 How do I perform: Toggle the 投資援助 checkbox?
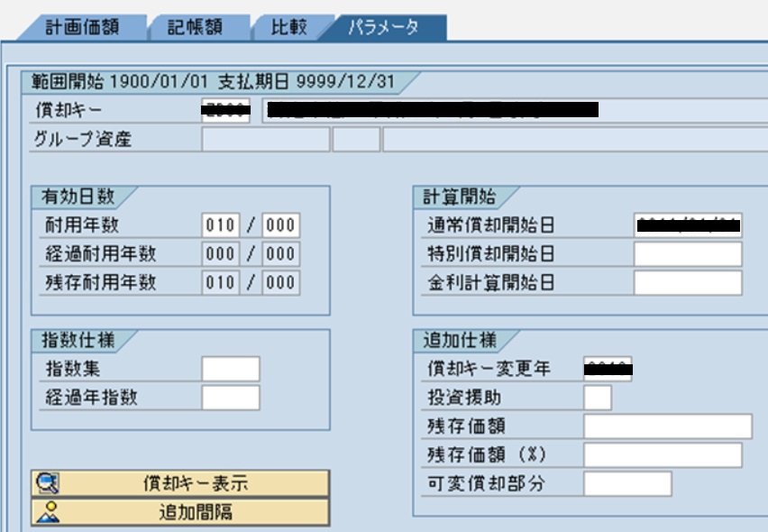(598, 397)
